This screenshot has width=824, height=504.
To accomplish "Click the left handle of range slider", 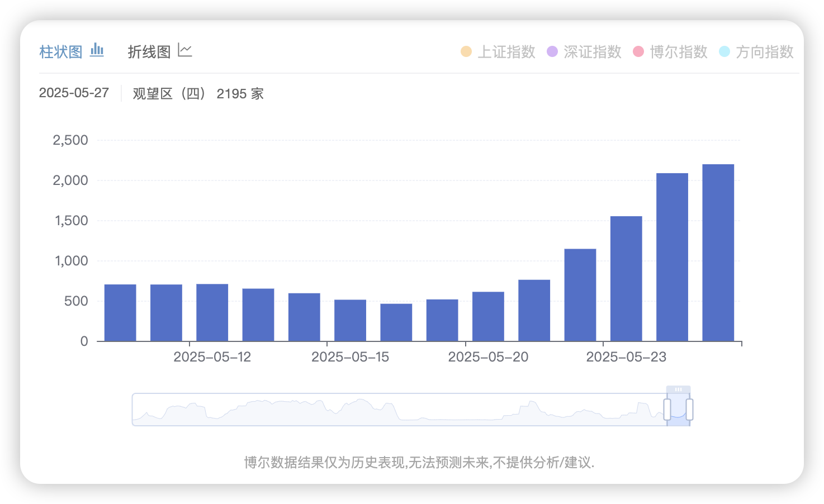I will pos(667,410).
